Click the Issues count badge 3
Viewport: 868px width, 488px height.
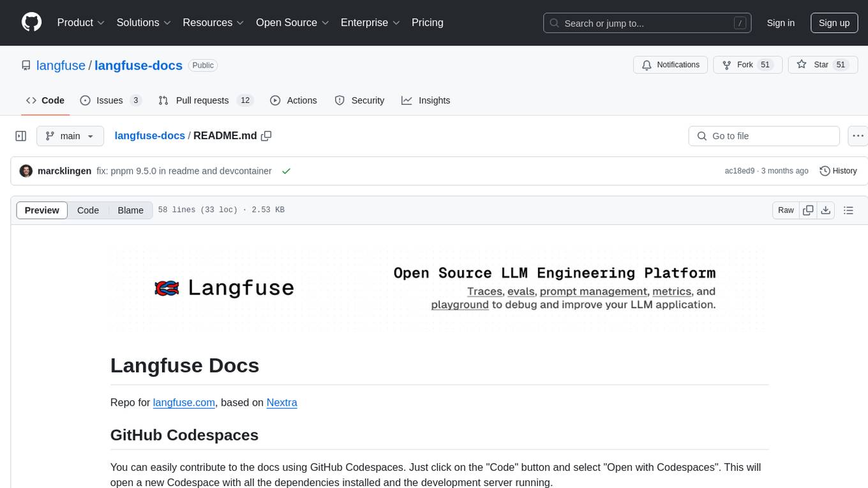point(135,100)
